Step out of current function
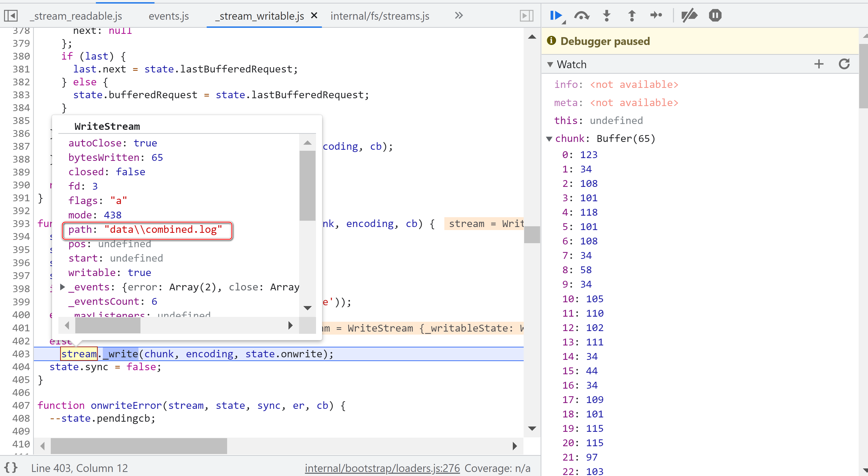The width and height of the screenshot is (868, 476). (x=632, y=15)
